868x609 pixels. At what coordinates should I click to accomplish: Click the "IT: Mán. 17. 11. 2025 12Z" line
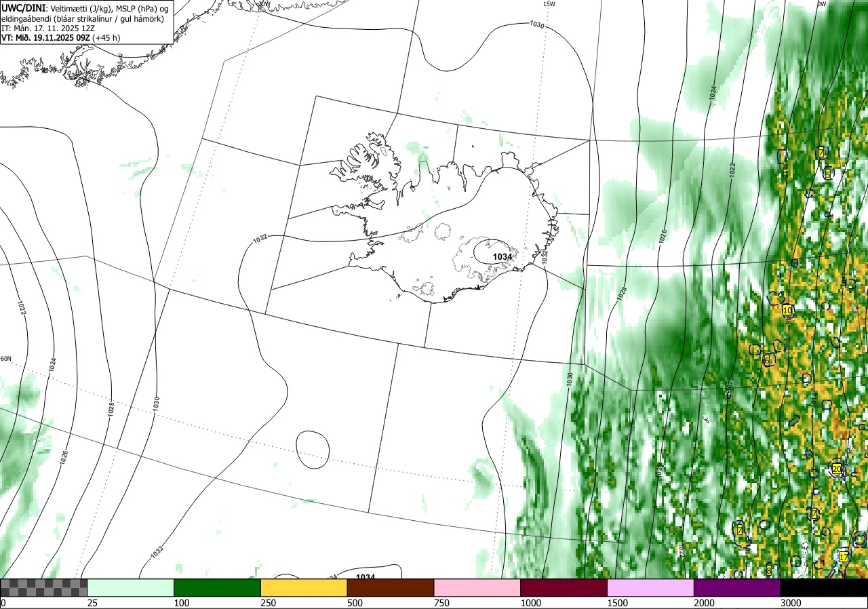point(49,28)
